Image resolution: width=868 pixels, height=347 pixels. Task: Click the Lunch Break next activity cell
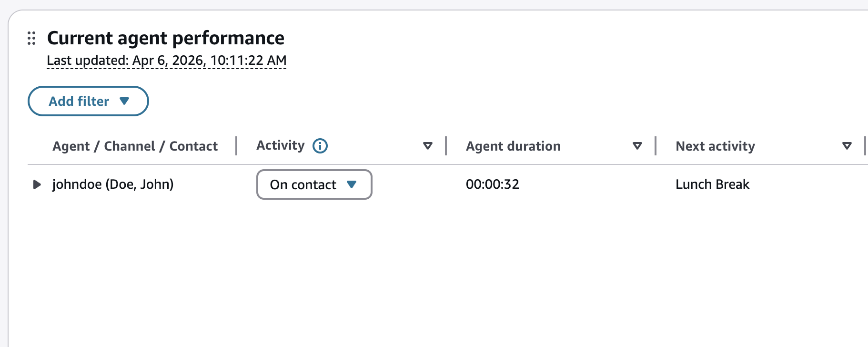point(712,184)
